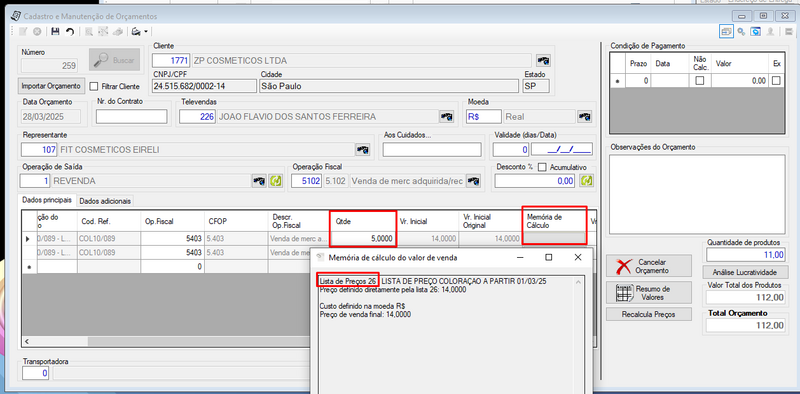800x394 pixels.
Task: Click green refresh icon beside Operação de Saída
Action: coord(276,181)
